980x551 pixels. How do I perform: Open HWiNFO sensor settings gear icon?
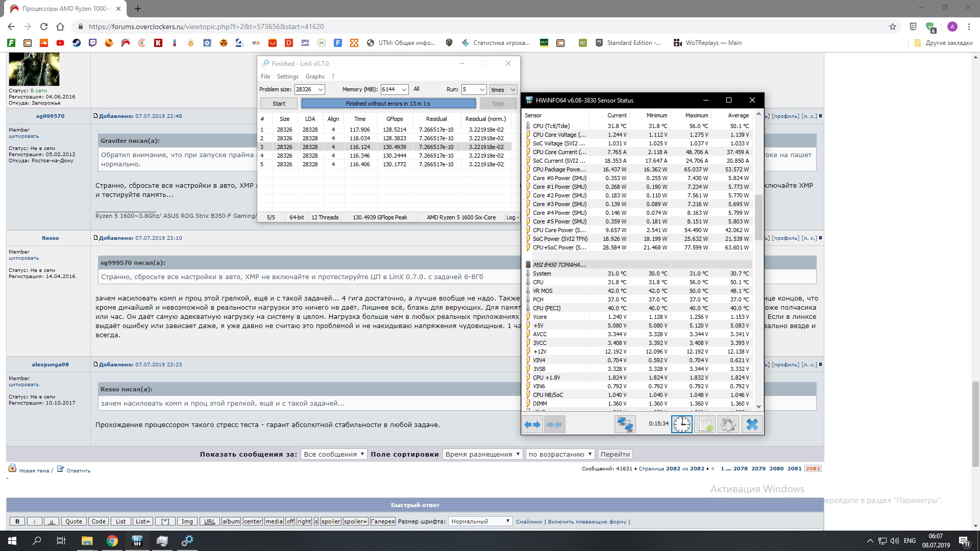click(728, 424)
